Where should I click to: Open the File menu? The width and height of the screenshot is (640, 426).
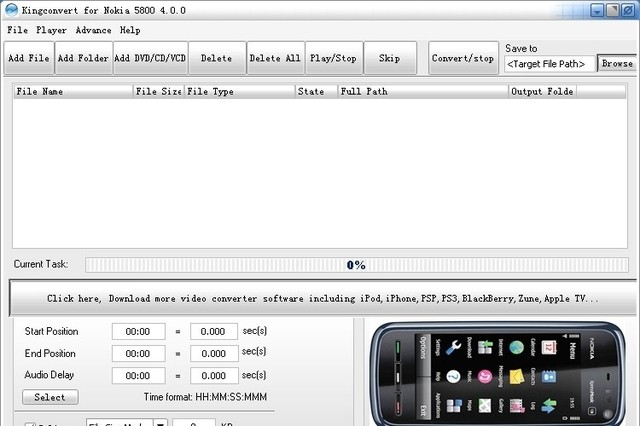18,30
